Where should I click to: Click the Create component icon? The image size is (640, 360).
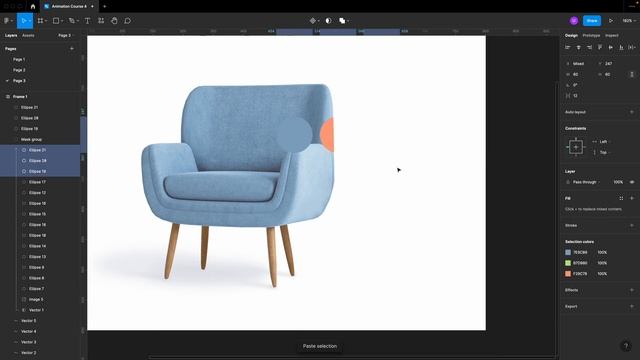click(x=313, y=20)
